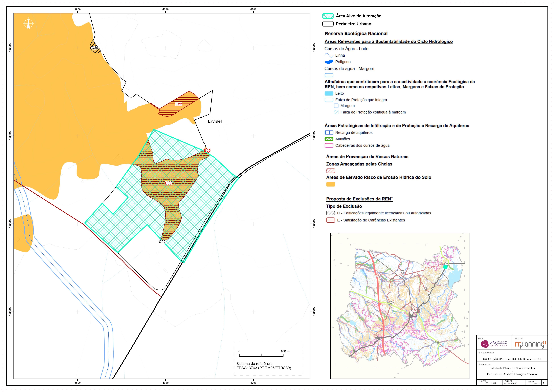Select the green Aluviões legend symbol
This screenshot has height=392, width=554.
pos(329,139)
